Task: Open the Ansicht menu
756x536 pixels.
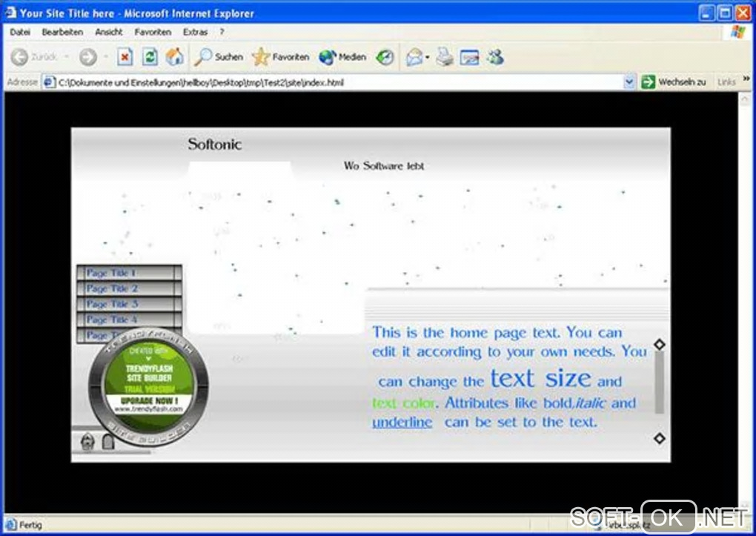Action: tap(108, 32)
